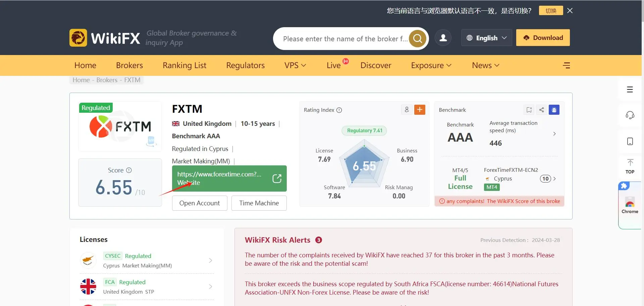The image size is (644, 306).
Task: Open the right sidebar menu list icon
Action: coord(630,90)
